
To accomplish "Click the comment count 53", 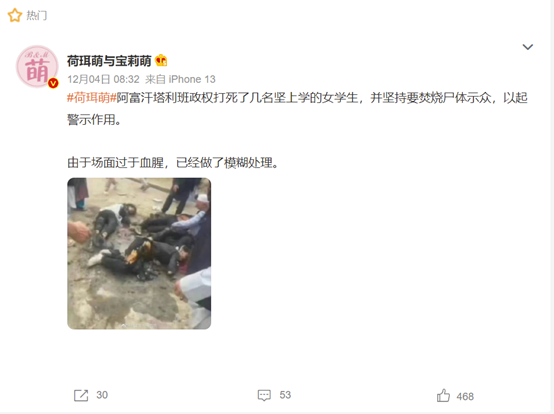I will (285, 395).
